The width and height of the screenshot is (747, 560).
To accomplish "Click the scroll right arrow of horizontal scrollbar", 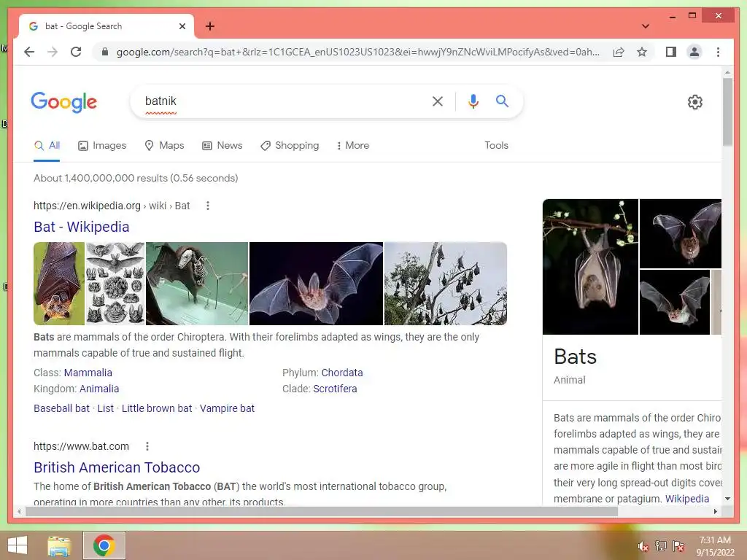I will pos(715,511).
